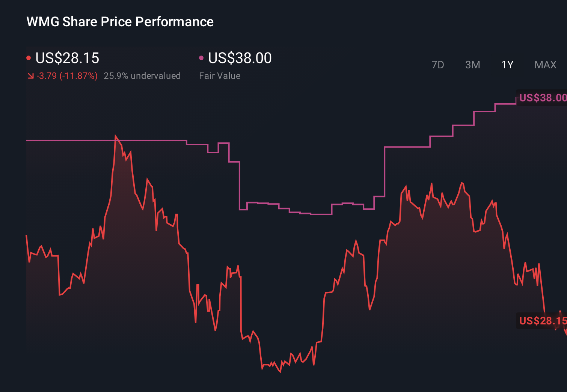Click the WMG Share Price Performance title
567x392 pixels.
(x=119, y=21)
